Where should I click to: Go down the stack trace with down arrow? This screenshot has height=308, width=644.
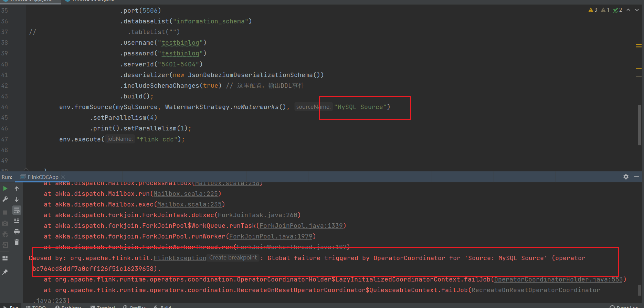coord(17,199)
